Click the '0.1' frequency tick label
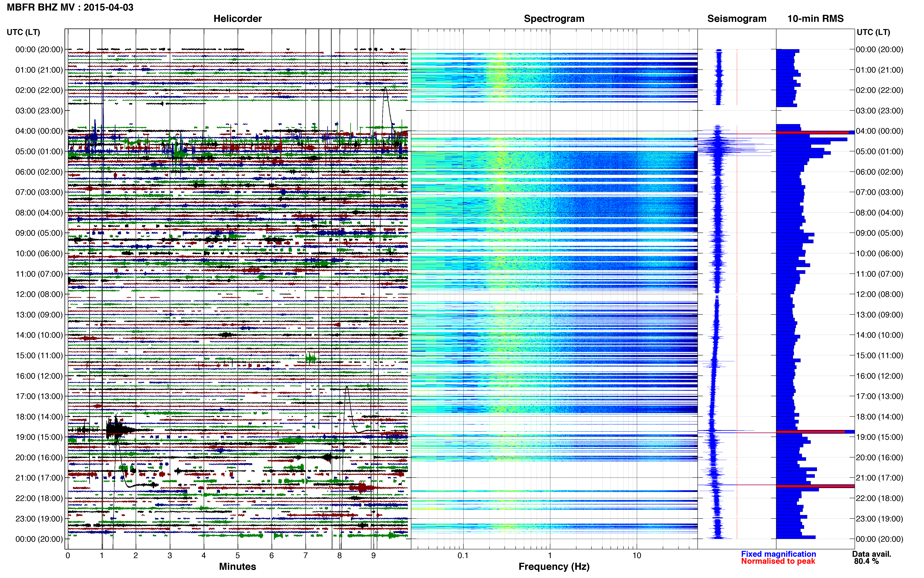The height and width of the screenshot is (578, 924). point(463,555)
